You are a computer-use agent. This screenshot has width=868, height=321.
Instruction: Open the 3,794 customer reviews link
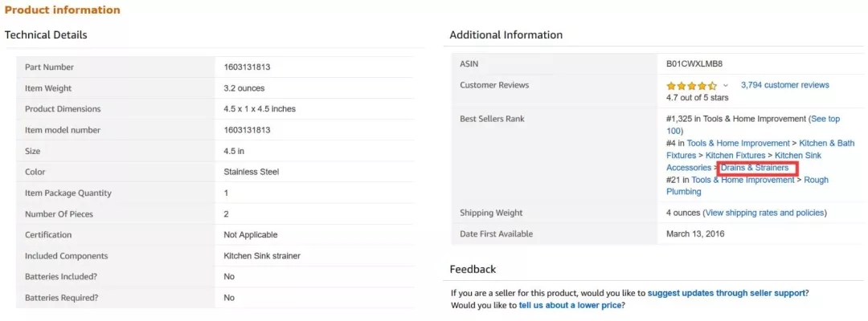(x=785, y=85)
